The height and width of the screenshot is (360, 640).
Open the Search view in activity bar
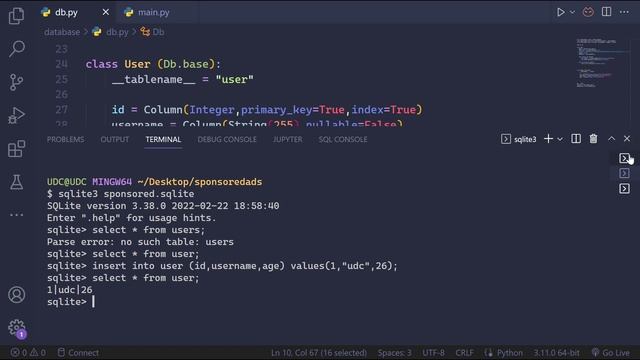16,49
